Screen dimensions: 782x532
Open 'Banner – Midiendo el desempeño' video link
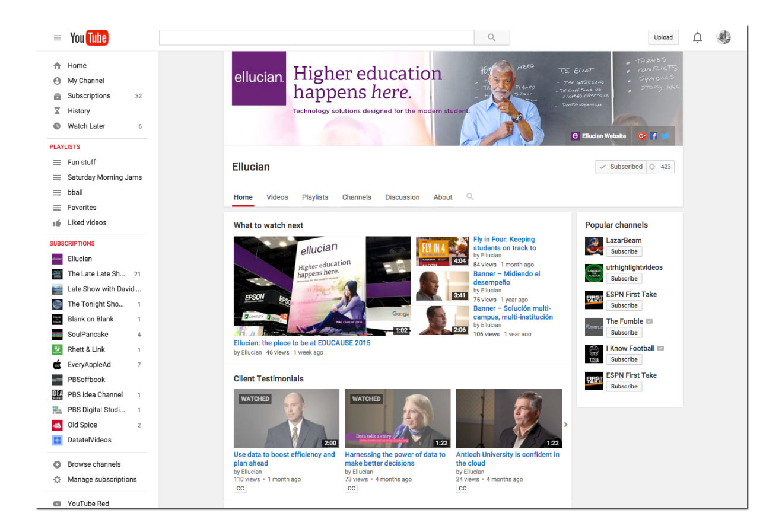(507, 278)
